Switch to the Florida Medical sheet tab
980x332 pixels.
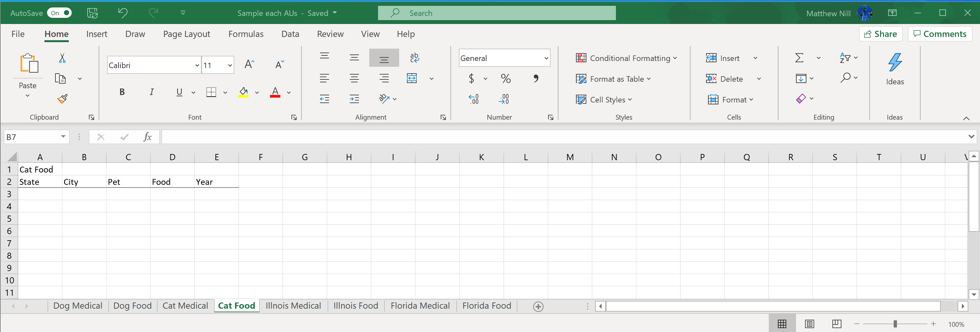[x=420, y=306]
